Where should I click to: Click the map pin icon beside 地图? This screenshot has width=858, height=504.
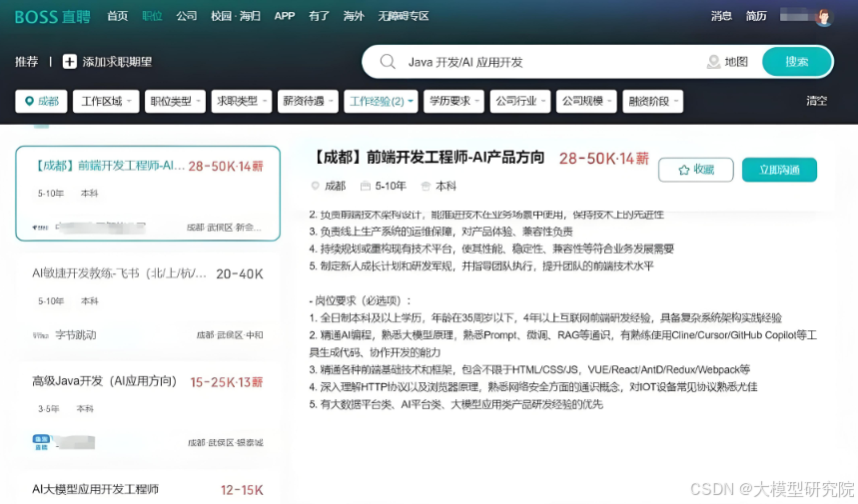tap(713, 62)
